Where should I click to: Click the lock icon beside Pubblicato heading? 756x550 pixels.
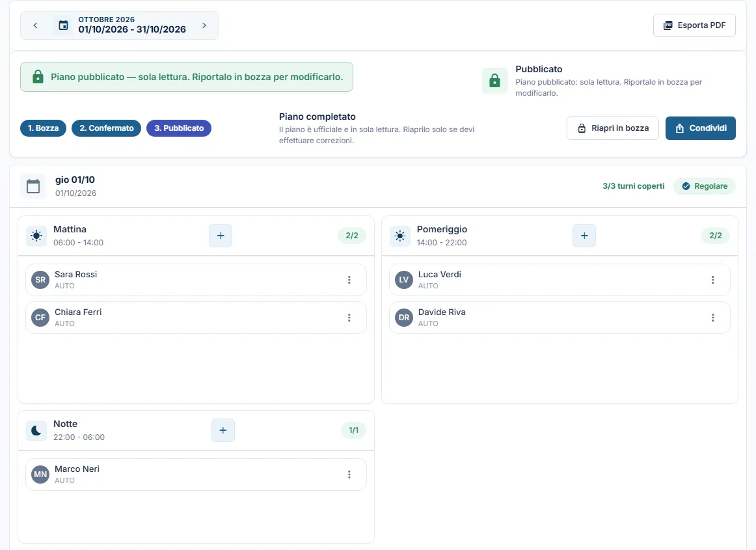click(x=494, y=81)
